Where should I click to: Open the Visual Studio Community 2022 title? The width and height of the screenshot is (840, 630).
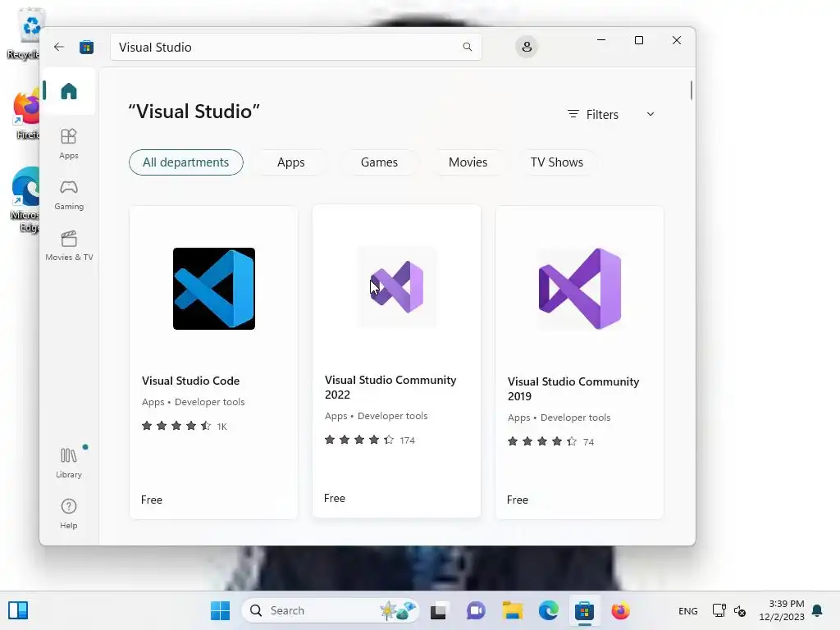point(390,387)
